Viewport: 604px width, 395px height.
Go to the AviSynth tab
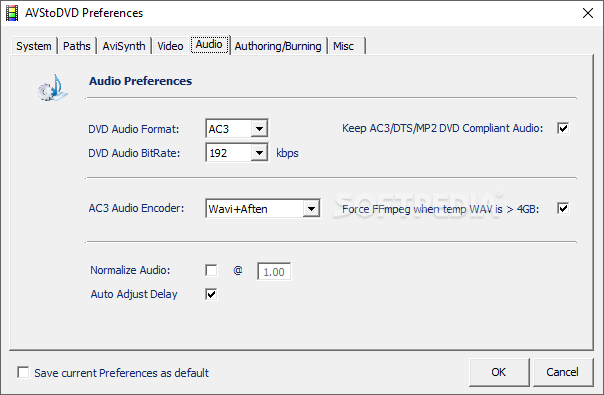124,46
